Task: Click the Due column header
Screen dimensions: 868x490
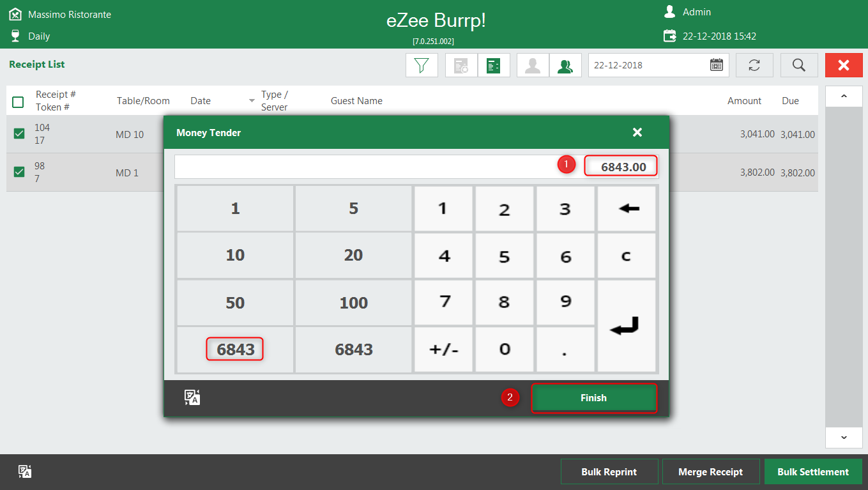Action: click(x=790, y=101)
